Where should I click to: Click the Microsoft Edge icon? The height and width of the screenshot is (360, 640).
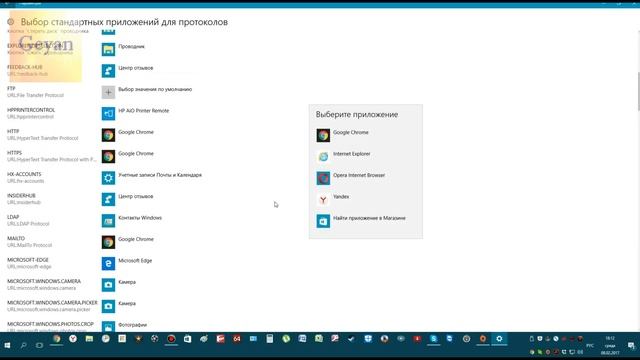click(x=108, y=263)
